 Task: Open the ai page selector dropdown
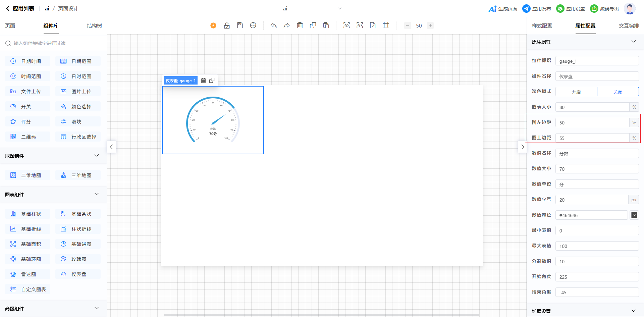[339, 9]
